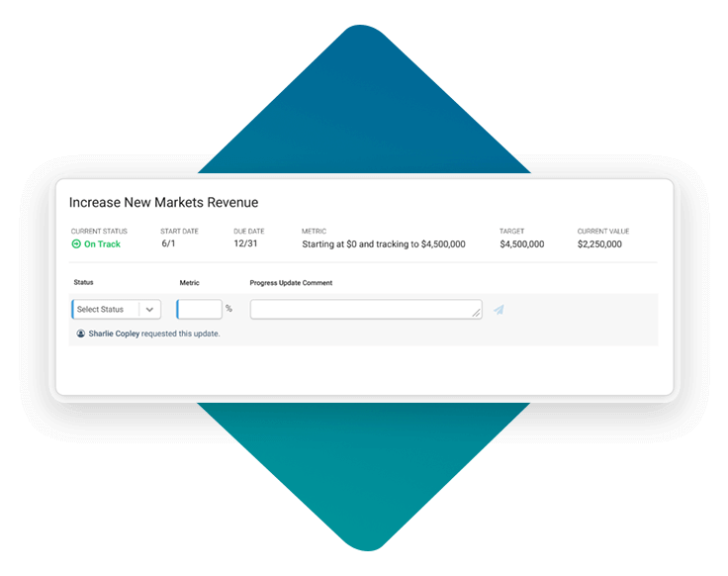Click the due date value 12/31
This screenshot has height=576, width=728.
point(245,243)
